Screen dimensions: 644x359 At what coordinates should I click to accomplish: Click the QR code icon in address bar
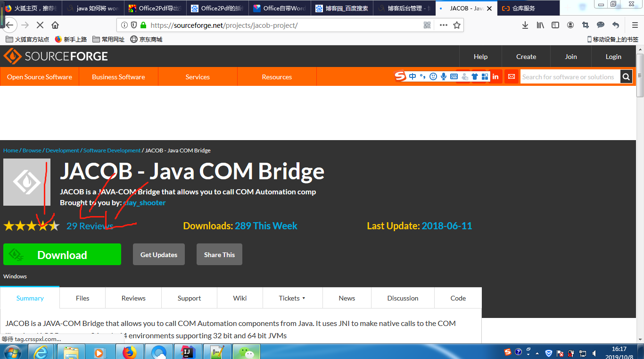pos(427,25)
